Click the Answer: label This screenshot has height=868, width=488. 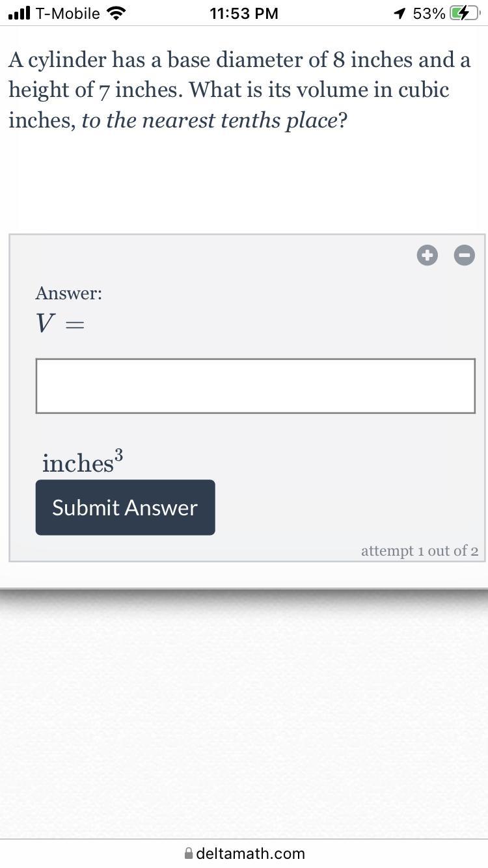click(68, 293)
